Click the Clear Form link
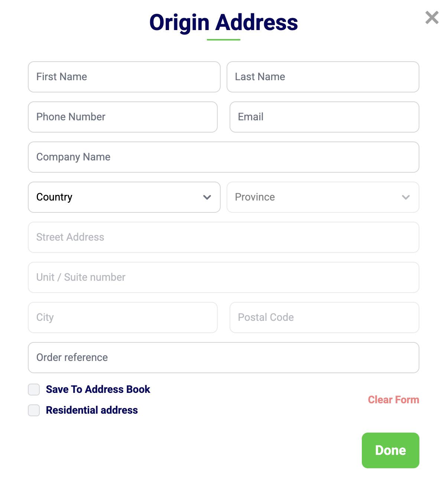This screenshot has height=482, width=448. pyautogui.click(x=393, y=400)
